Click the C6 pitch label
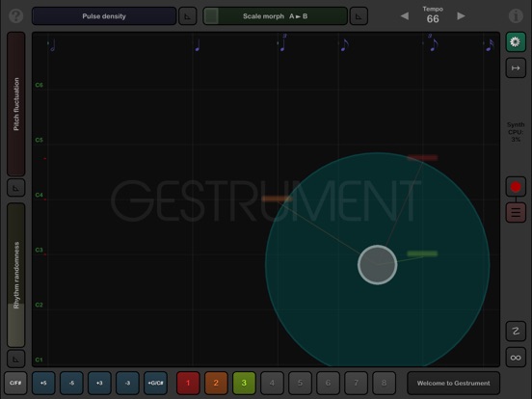 click(39, 85)
